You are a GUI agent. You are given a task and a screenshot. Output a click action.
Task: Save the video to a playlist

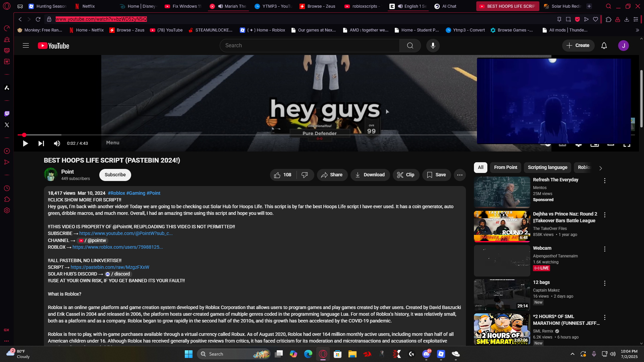pos(436,175)
